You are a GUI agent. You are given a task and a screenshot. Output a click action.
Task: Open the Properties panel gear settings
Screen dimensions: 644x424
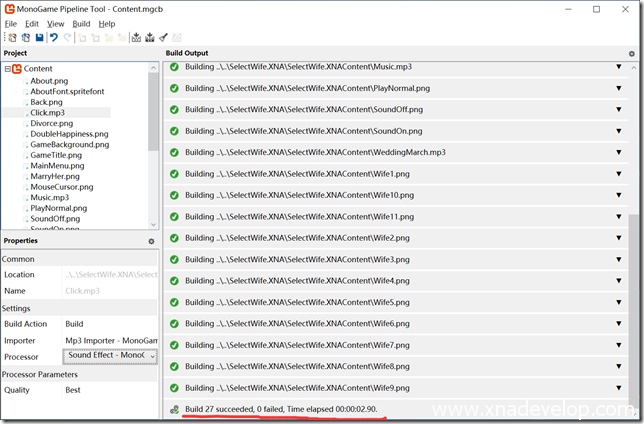click(151, 241)
